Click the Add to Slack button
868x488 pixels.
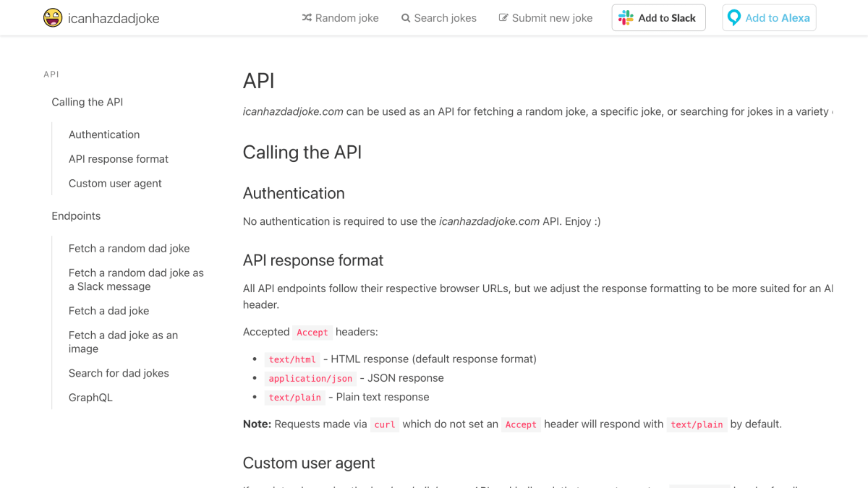coord(659,18)
